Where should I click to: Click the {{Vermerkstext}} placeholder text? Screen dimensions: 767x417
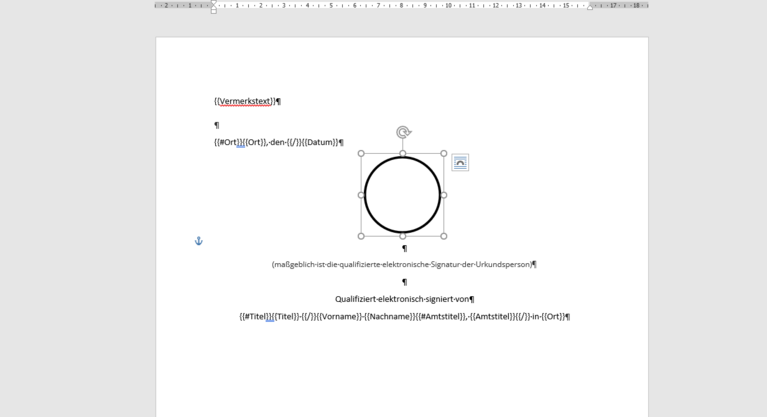point(244,101)
